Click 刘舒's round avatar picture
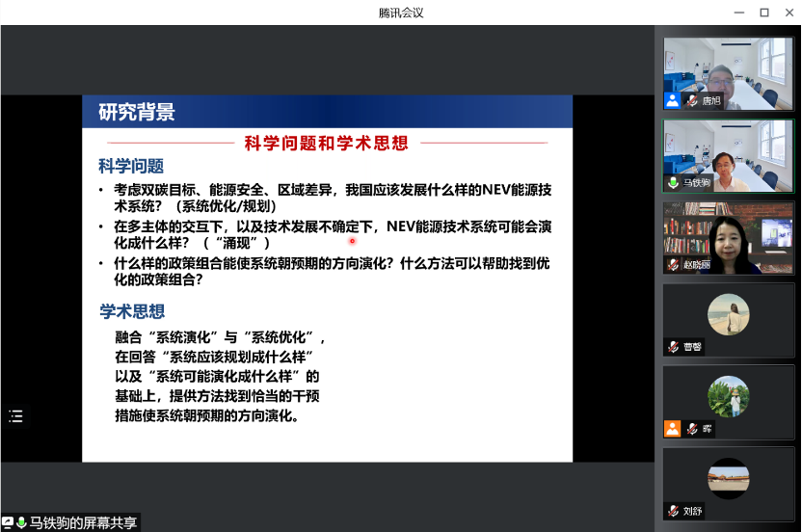Screen dimensions: 802x532 [728, 478]
